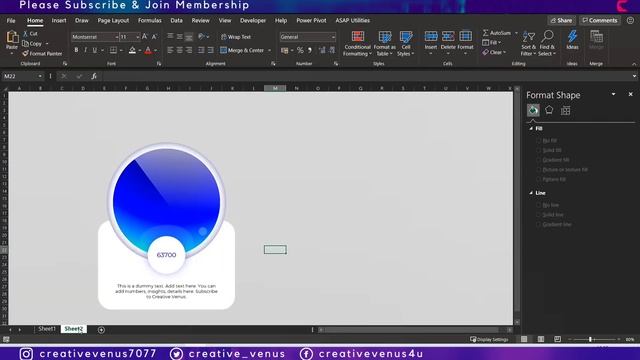Screen dimensions: 640x360
Task: Open the font size dropdown
Action: 138,37
